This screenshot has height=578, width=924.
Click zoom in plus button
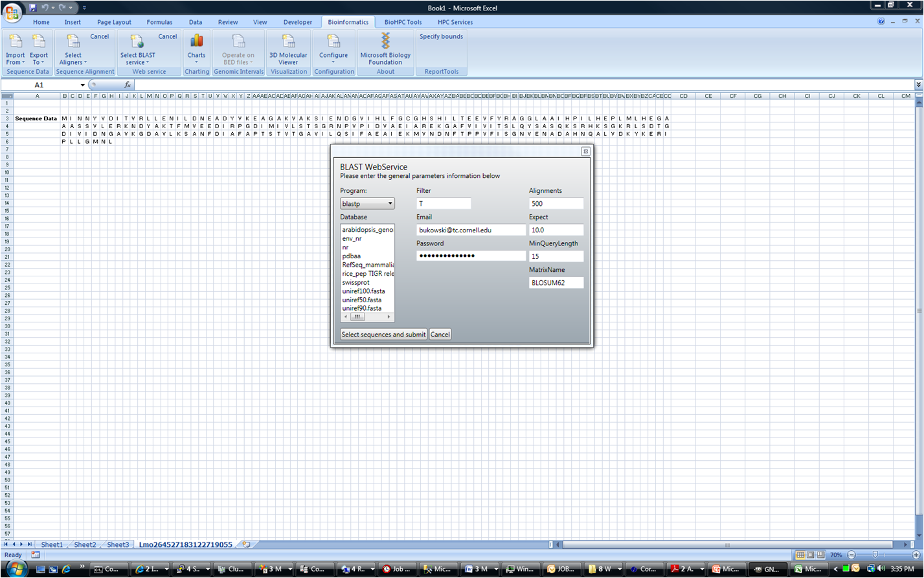coord(916,555)
